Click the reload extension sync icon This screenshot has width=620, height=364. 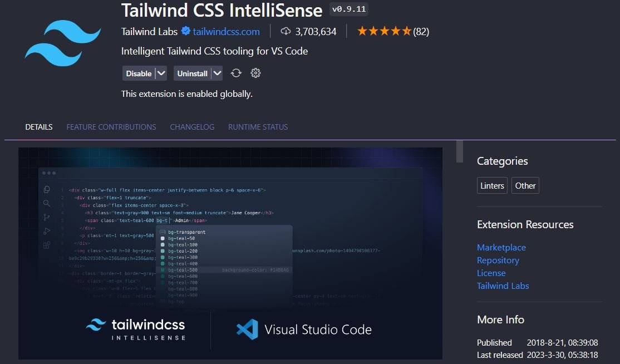pos(236,73)
